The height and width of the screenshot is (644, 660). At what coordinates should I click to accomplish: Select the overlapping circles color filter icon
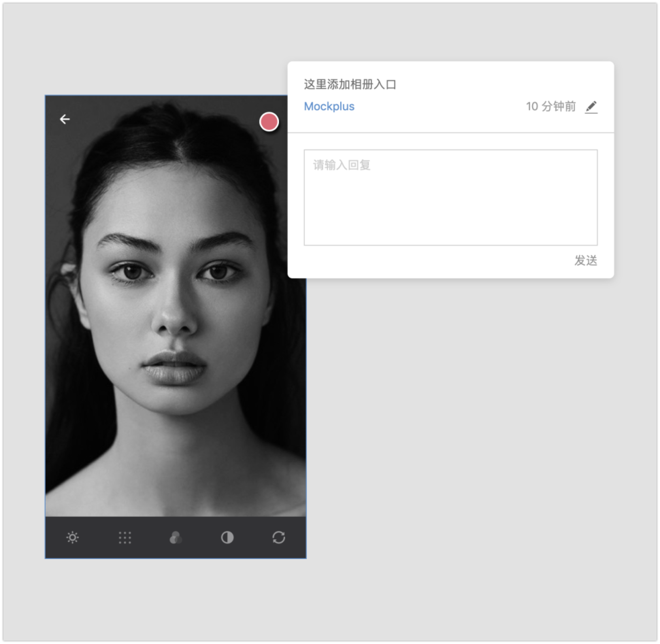tap(176, 538)
